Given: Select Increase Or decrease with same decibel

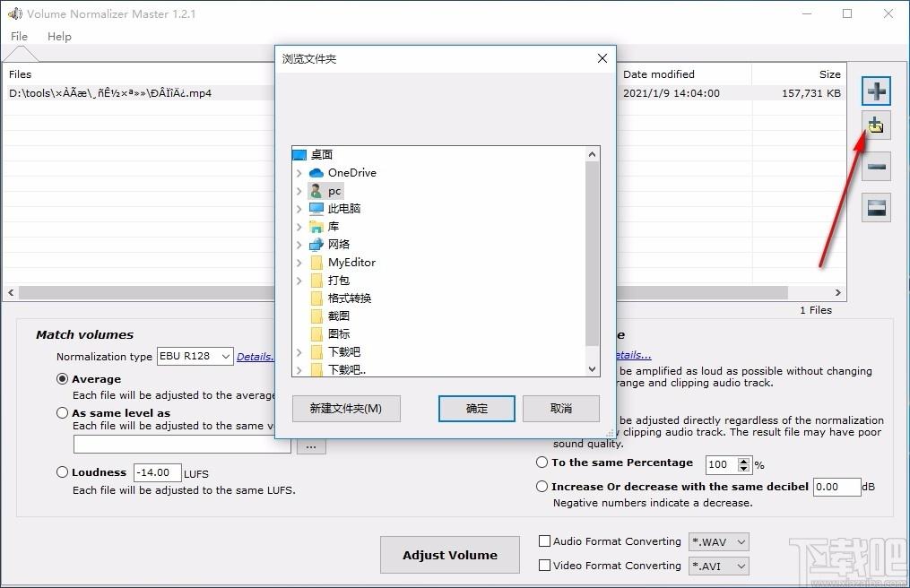Looking at the screenshot, I should tap(542, 487).
